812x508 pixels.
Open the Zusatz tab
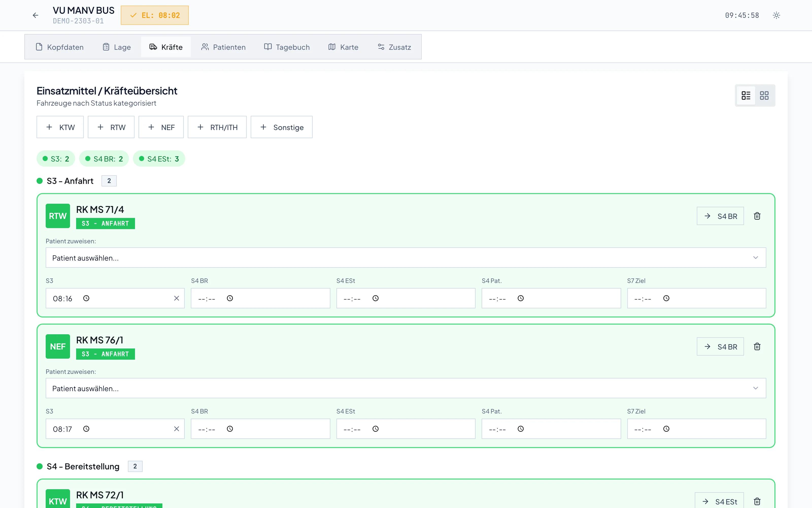[394, 47]
